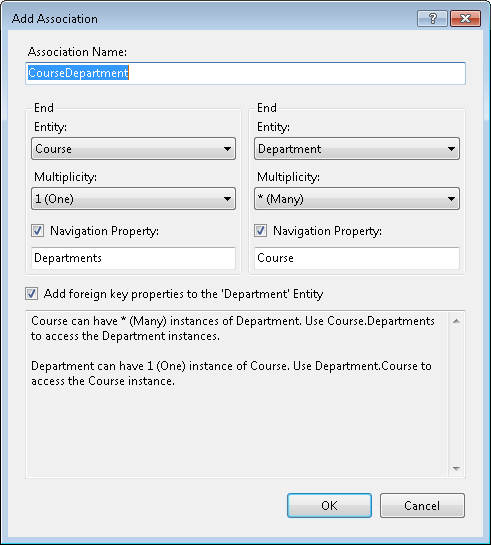
Task: Click the description scrollbar down arrow
Action: [457, 469]
